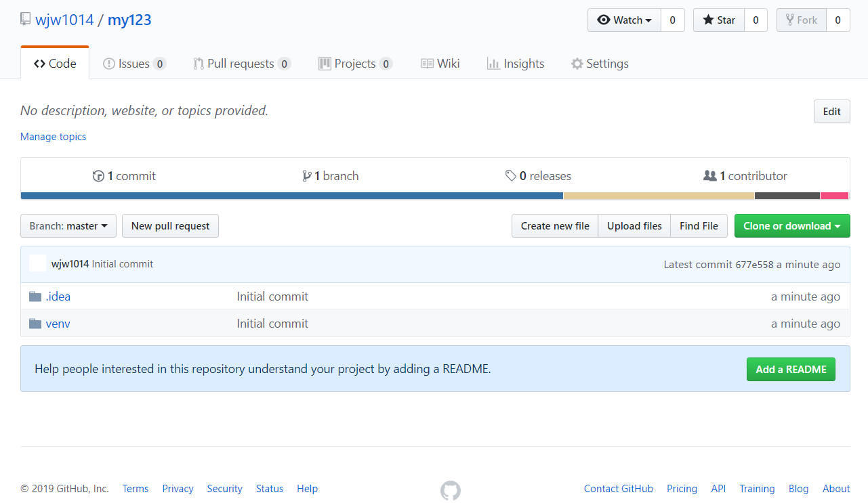Open the Contact GitHub footer link
Viewport: 868px width, 503px height.
(x=619, y=489)
